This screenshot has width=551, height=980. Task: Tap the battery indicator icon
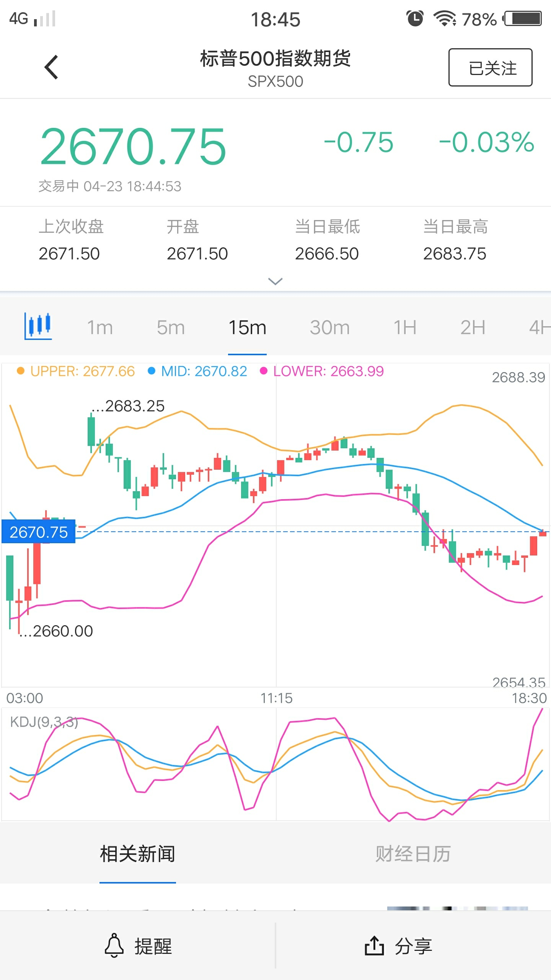(523, 18)
